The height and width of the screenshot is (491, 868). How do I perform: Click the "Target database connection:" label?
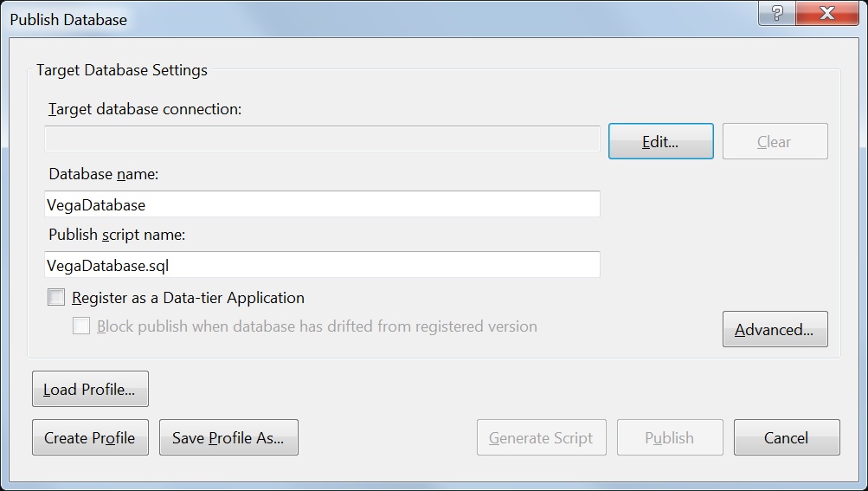click(145, 109)
